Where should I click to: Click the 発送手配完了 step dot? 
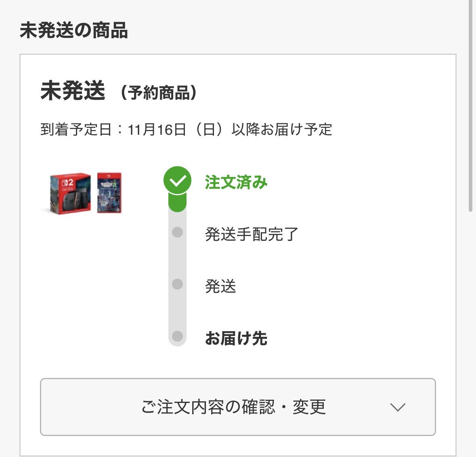177,232
